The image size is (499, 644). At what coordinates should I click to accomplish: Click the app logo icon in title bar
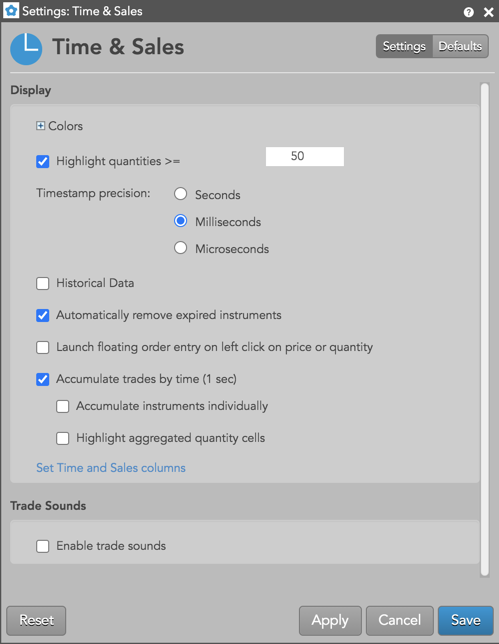[11, 11]
